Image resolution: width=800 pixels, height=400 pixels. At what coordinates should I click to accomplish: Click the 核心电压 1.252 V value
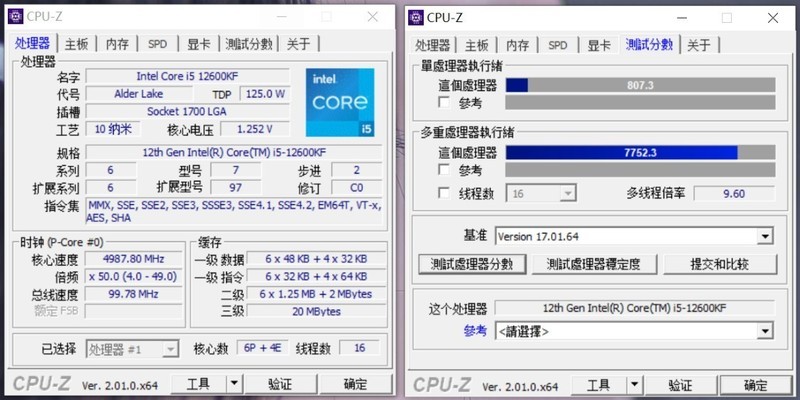(x=255, y=129)
